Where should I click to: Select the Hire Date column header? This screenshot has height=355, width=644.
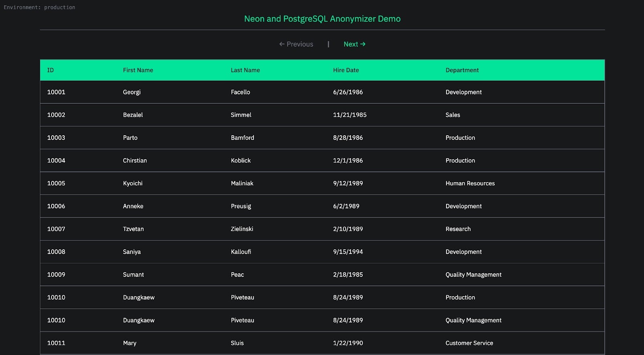pyautogui.click(x=346, y=70)
